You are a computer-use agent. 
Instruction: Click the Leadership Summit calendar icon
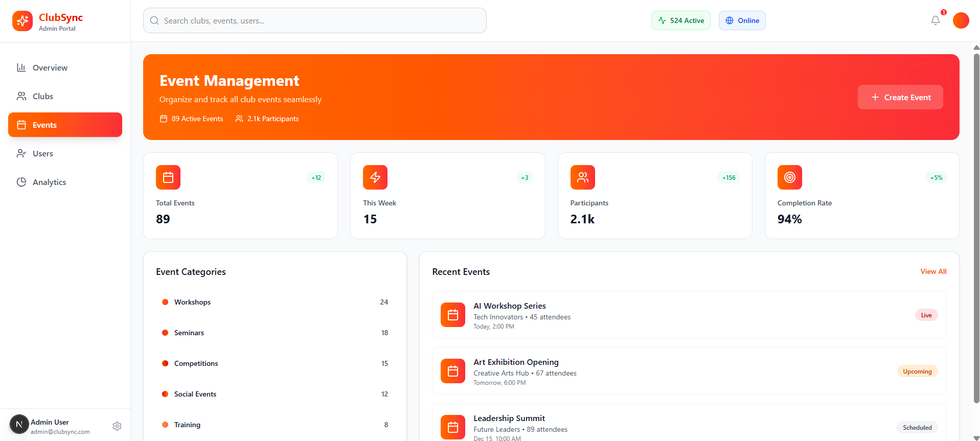pyautogui.click(x=453, y=427)
